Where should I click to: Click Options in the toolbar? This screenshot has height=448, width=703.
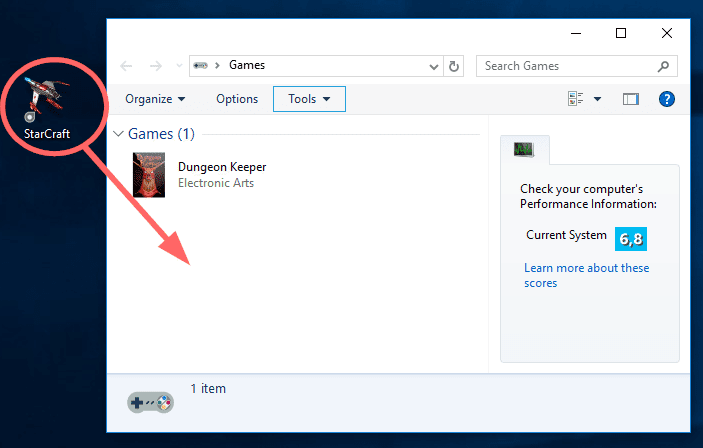[237, 99]
